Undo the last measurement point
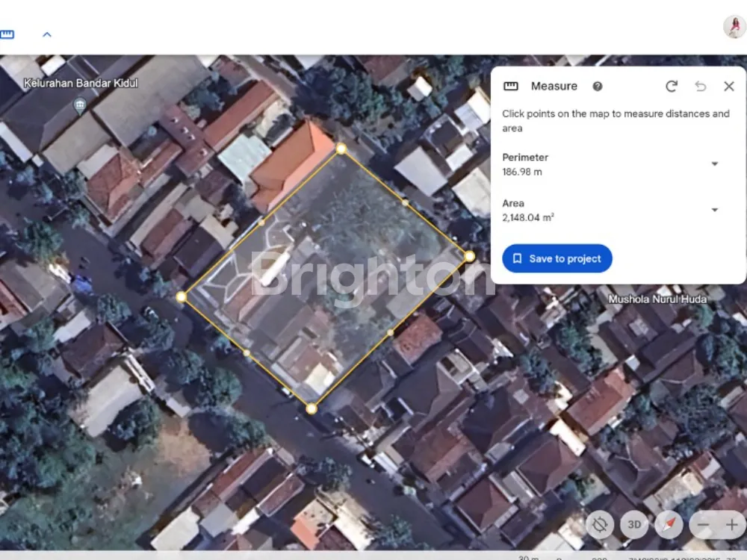The width and height of the screenshot is (747, 560). point(700,87)
